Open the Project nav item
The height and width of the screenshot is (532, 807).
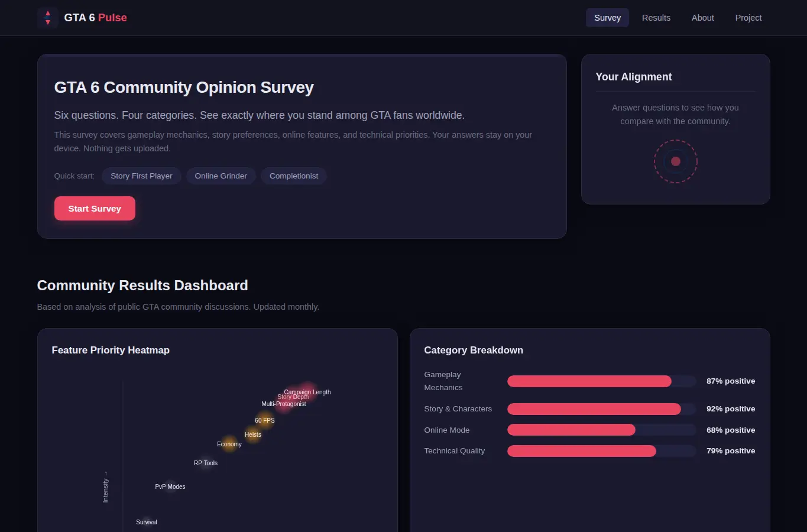pyautogui.click(x=748, y=18)
